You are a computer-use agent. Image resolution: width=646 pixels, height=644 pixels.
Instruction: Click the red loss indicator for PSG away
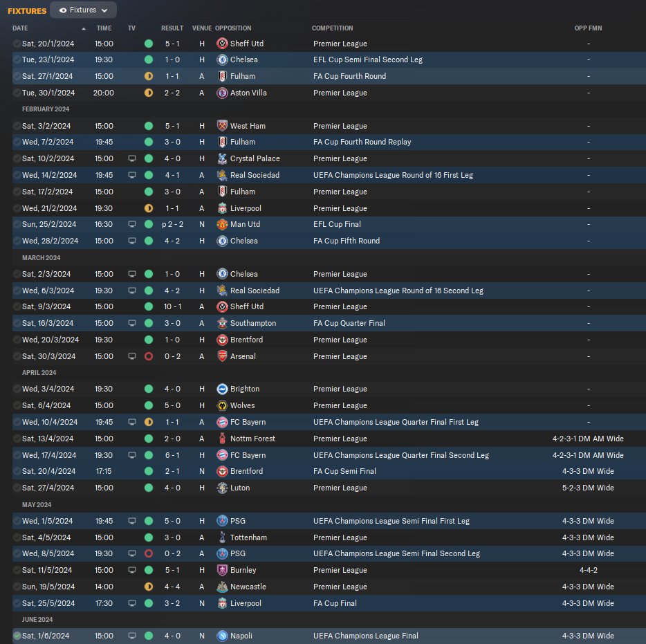point(149,553)
